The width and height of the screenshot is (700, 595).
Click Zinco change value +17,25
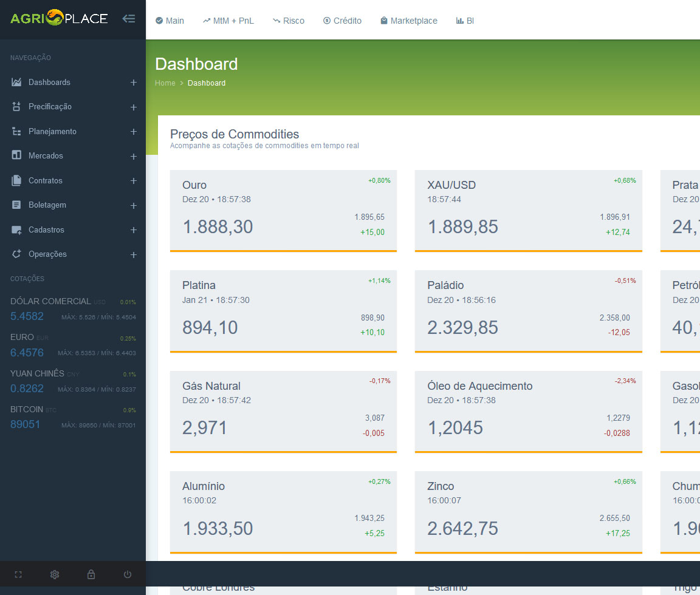click(x=618, y=533)
